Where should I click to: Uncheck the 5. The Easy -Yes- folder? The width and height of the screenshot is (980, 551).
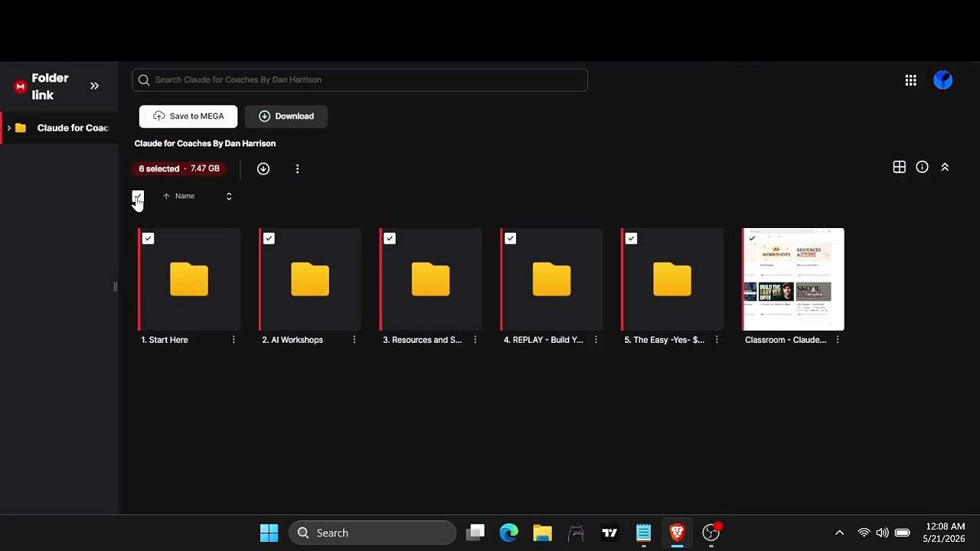[x=631, y=239]
